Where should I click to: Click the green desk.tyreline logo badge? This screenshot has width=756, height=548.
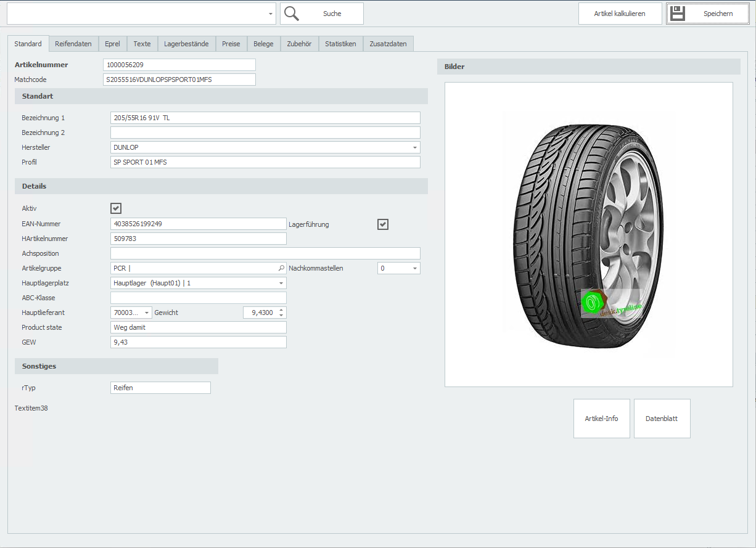click(x=591, y=303)
